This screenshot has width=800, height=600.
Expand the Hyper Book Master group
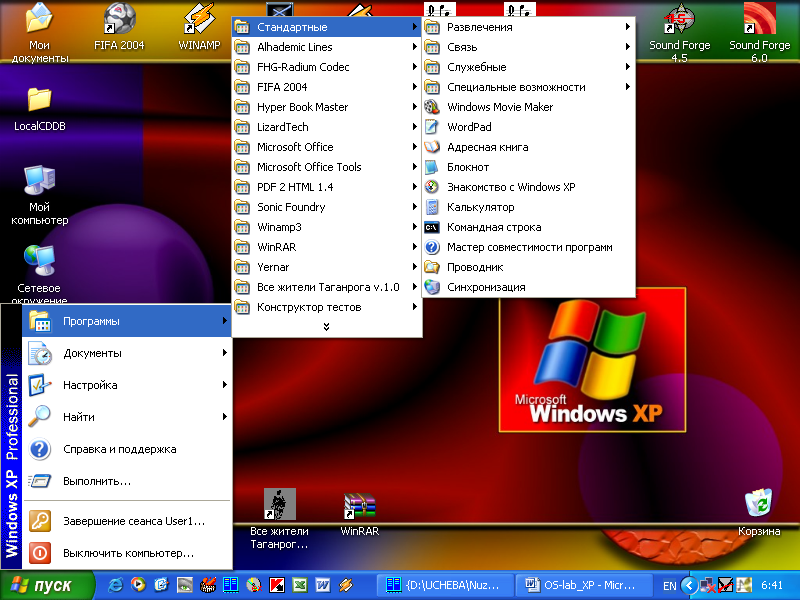point(327,107)
